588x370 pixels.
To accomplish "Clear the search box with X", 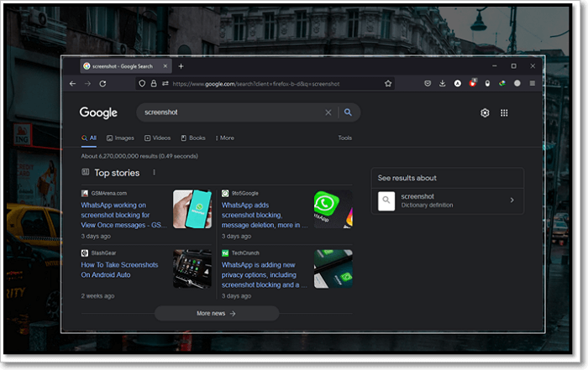I will click(x=328, y=112).
